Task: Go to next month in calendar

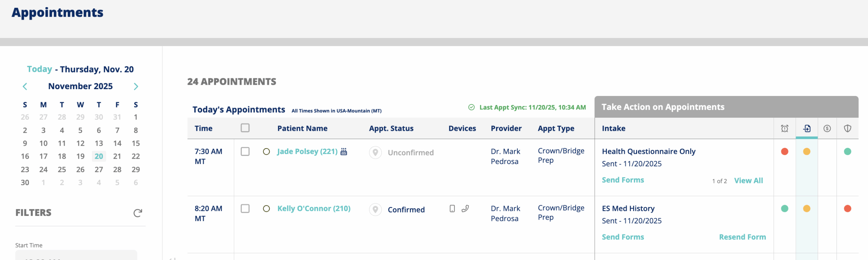Action: coord(136,86)
